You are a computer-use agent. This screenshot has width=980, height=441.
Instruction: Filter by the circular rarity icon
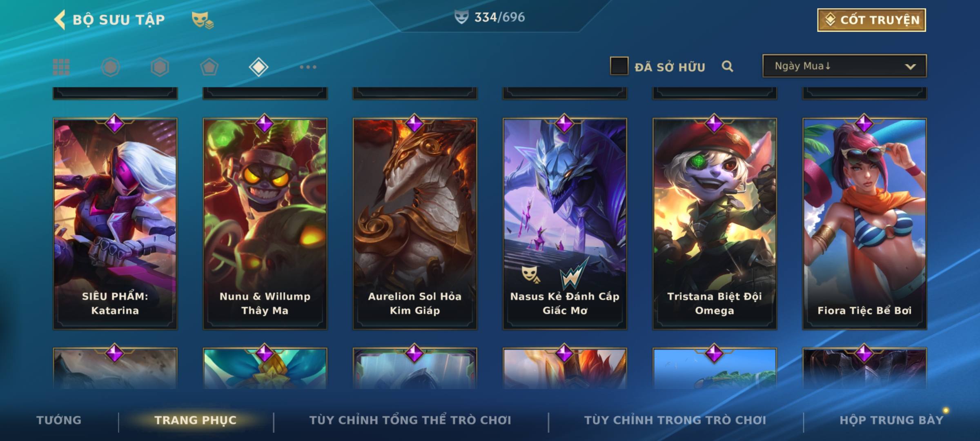tap(110, 67)
